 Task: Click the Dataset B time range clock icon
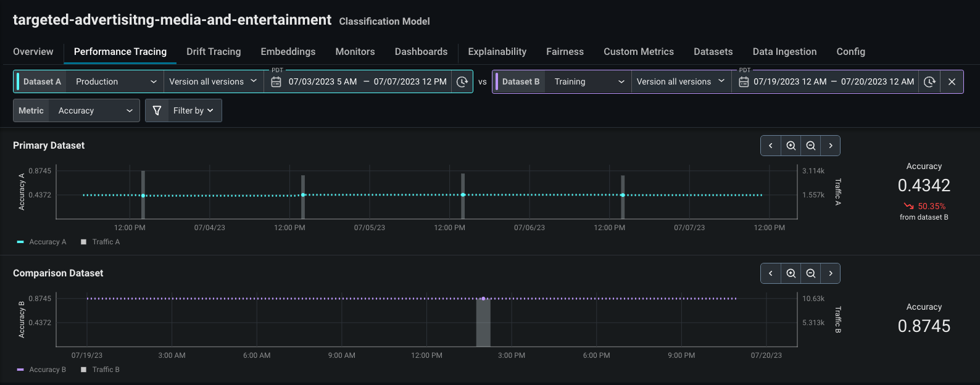tap(929, 81)
